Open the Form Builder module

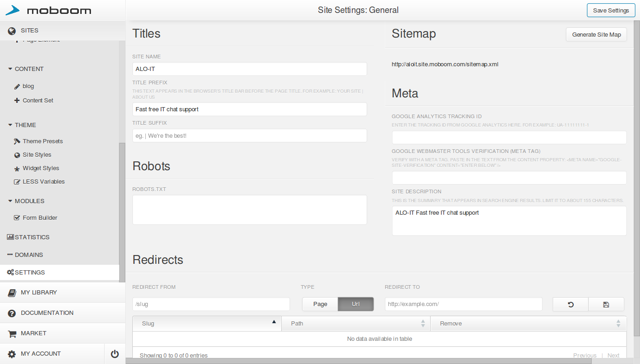(39, 218)
